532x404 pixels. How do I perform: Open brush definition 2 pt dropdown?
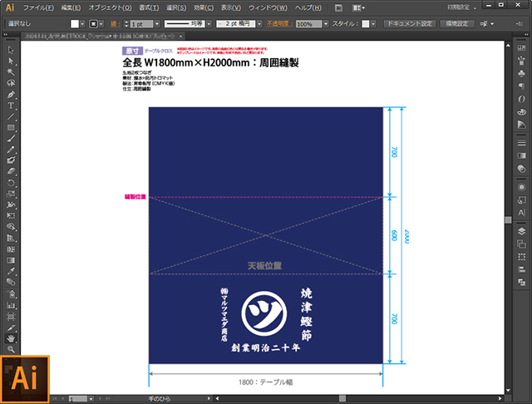(x=259, y=24)
